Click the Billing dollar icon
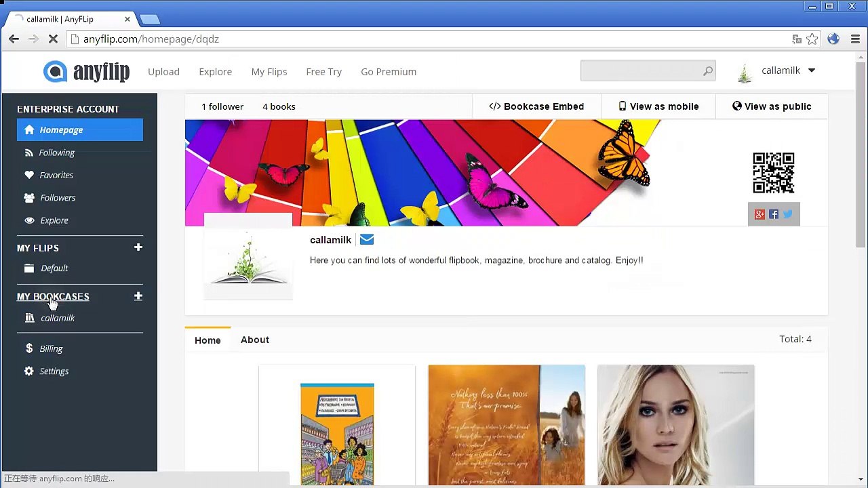This screenshot has width=868, height=488. [x=28, y=348]
